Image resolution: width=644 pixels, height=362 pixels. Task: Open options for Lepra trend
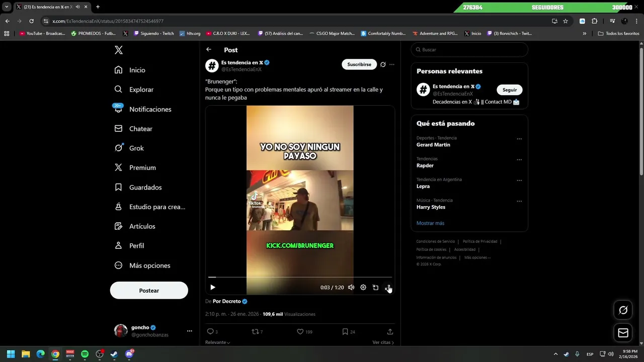[519, 180]
